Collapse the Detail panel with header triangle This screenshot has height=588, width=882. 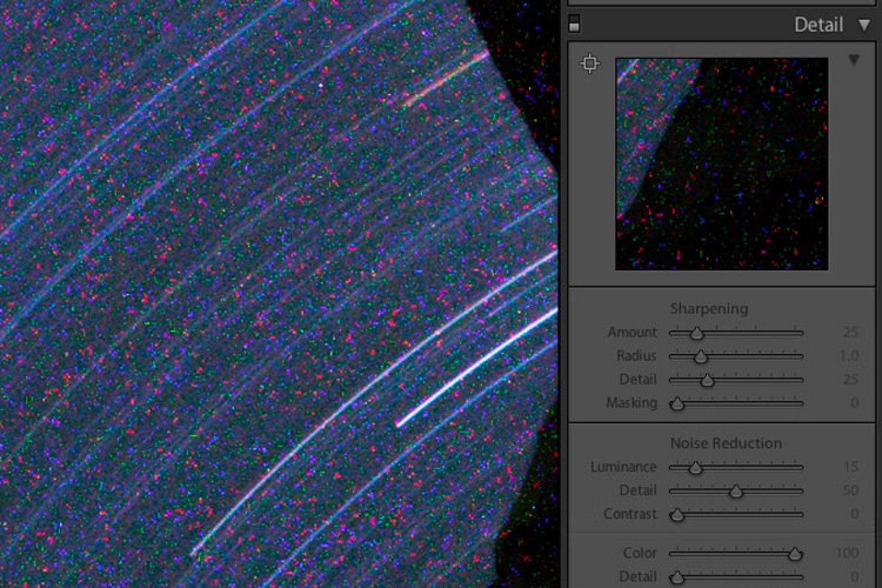point(864,25)
